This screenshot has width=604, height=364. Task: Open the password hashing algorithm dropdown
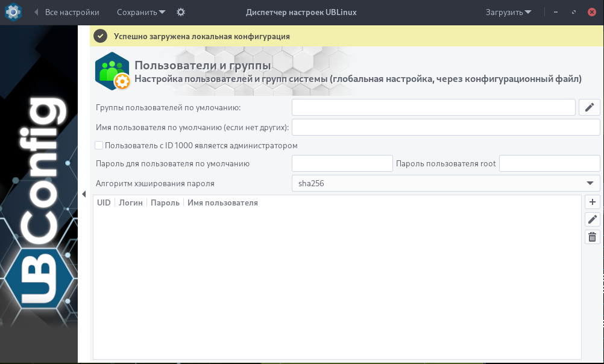point(445,183)
